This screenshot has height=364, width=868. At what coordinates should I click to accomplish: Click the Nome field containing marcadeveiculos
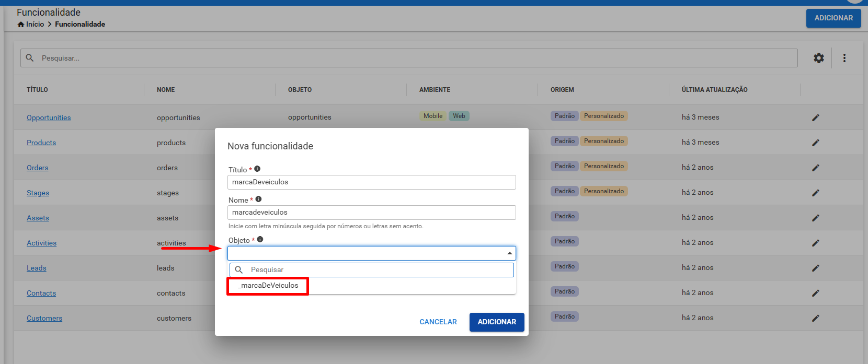point(372,213)
